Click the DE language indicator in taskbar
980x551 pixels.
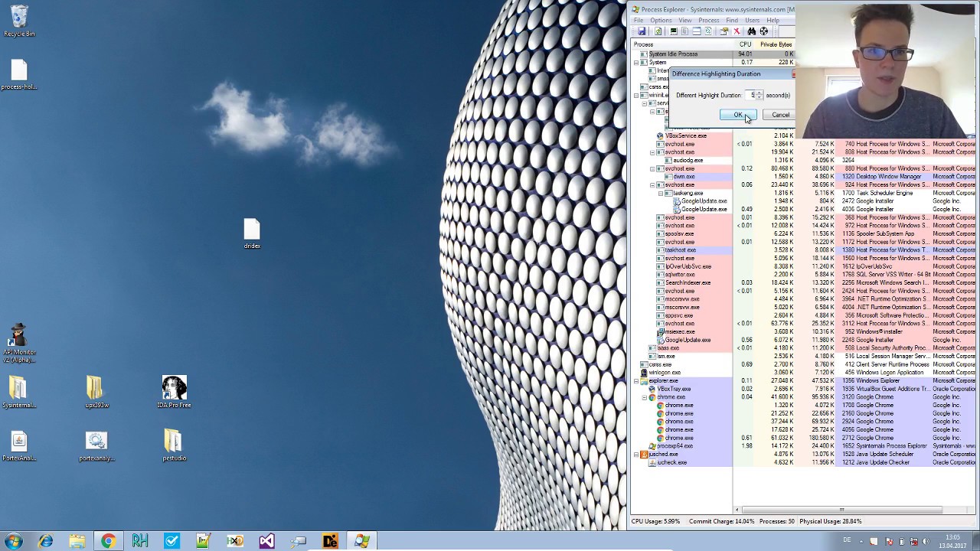coord(846,540)
